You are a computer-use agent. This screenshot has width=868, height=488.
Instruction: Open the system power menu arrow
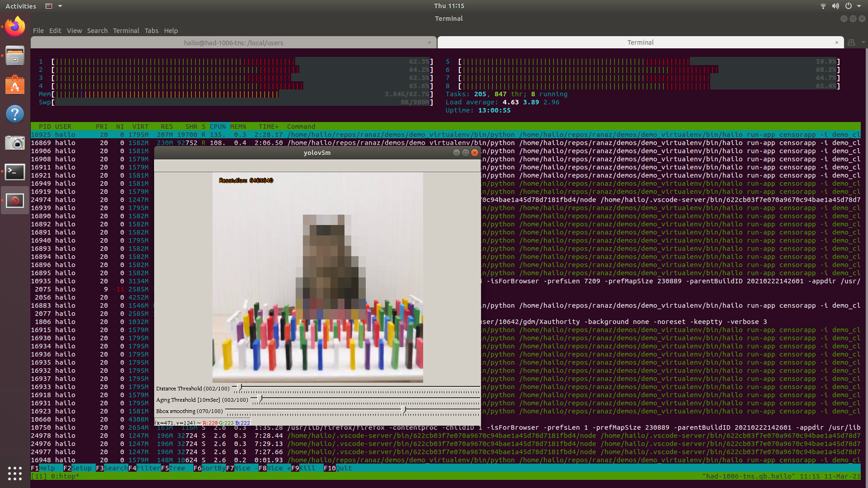tap(859, 6)
